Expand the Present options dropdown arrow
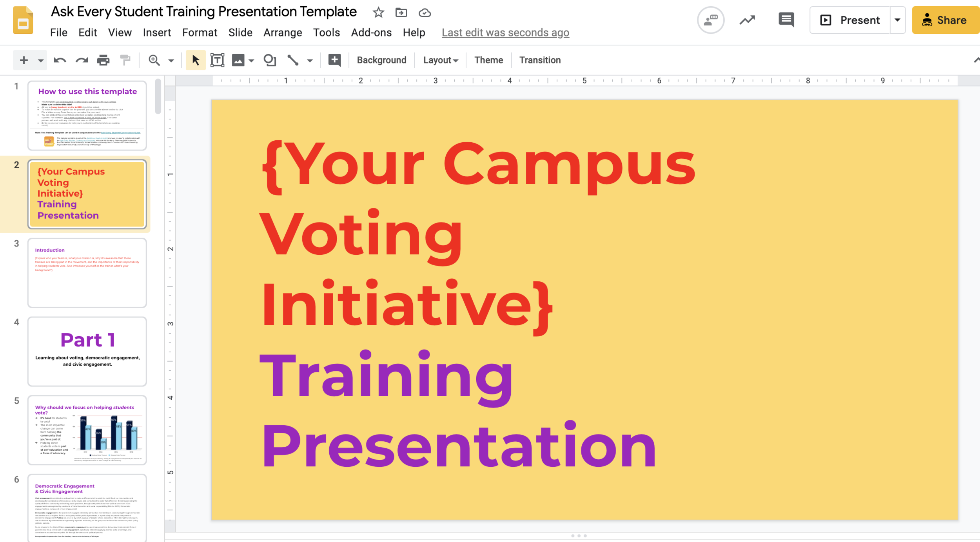This screenshot has width=980, height=542. tap(897, 20)
